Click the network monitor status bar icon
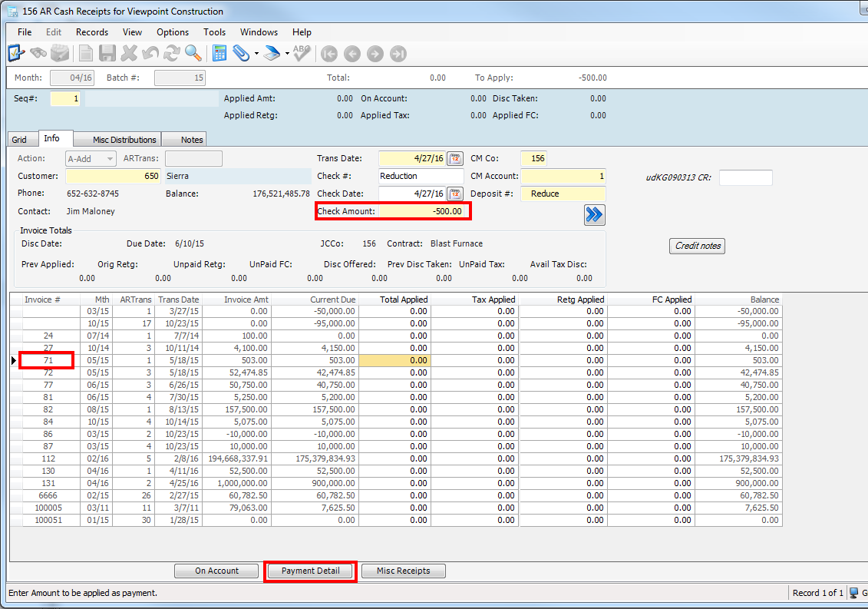Screen dimensions: 868x609 click(x=855, y=593)
